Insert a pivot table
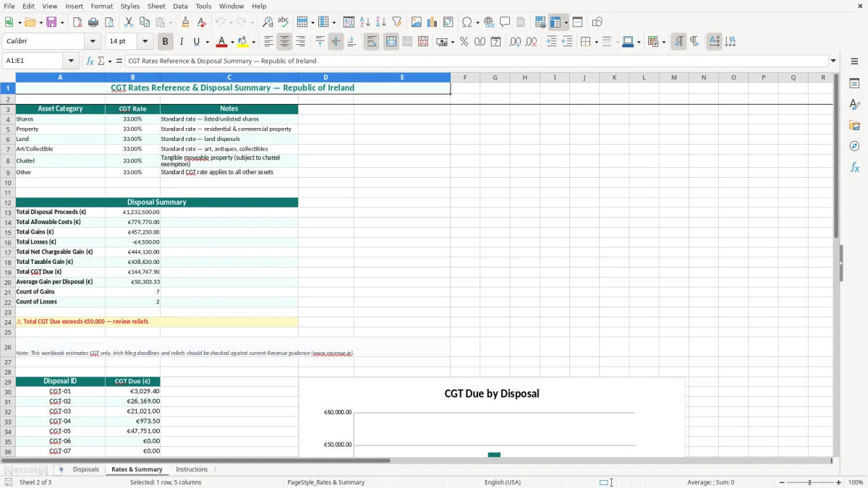Image resolution: width=868 pixels, height=488 pixels. tap(448, 22)
